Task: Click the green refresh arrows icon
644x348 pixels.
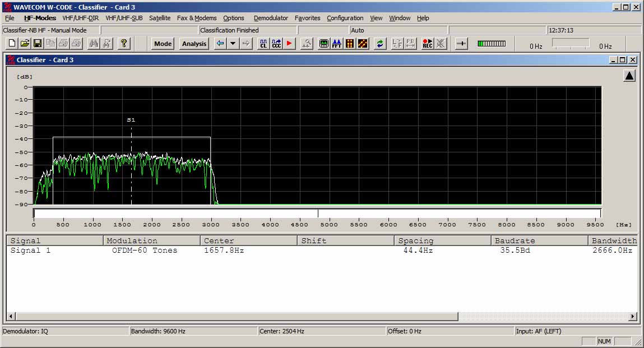Action: pyautogui.click(x=380, y=44)
